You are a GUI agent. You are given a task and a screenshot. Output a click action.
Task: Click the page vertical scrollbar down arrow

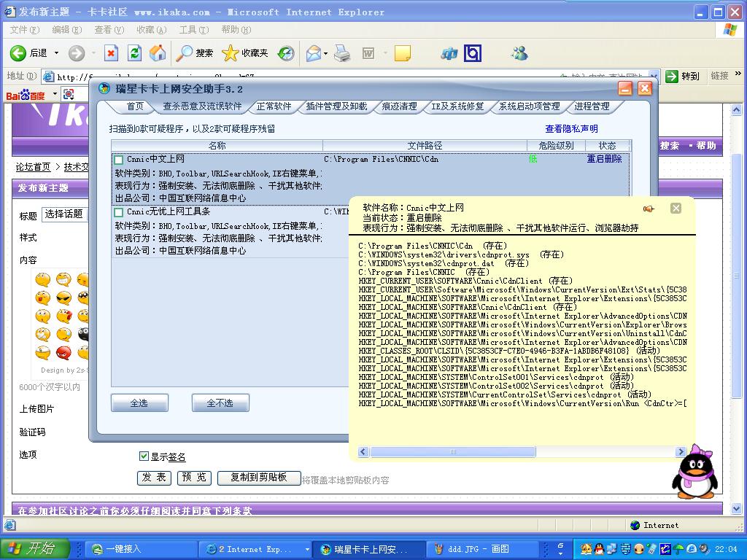737,508
